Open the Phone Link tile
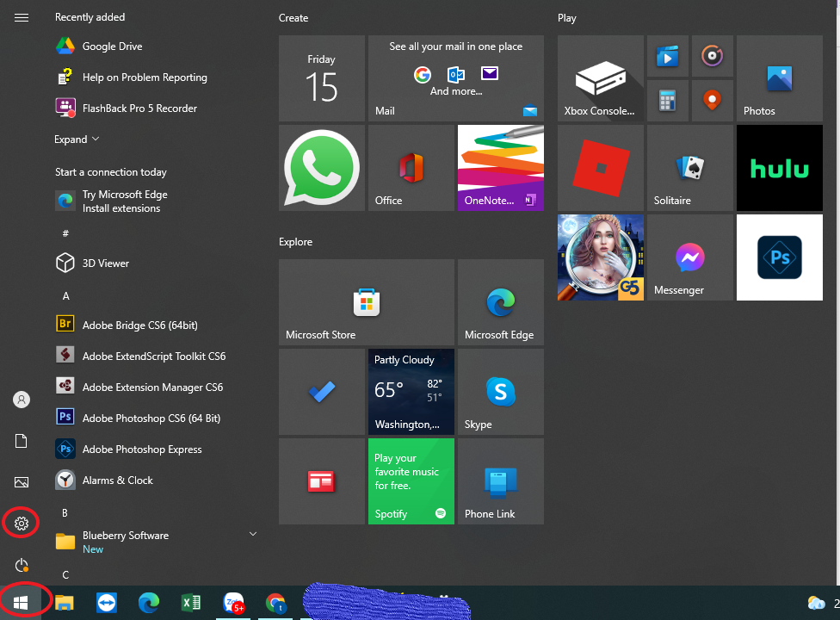 click(500, 481)
